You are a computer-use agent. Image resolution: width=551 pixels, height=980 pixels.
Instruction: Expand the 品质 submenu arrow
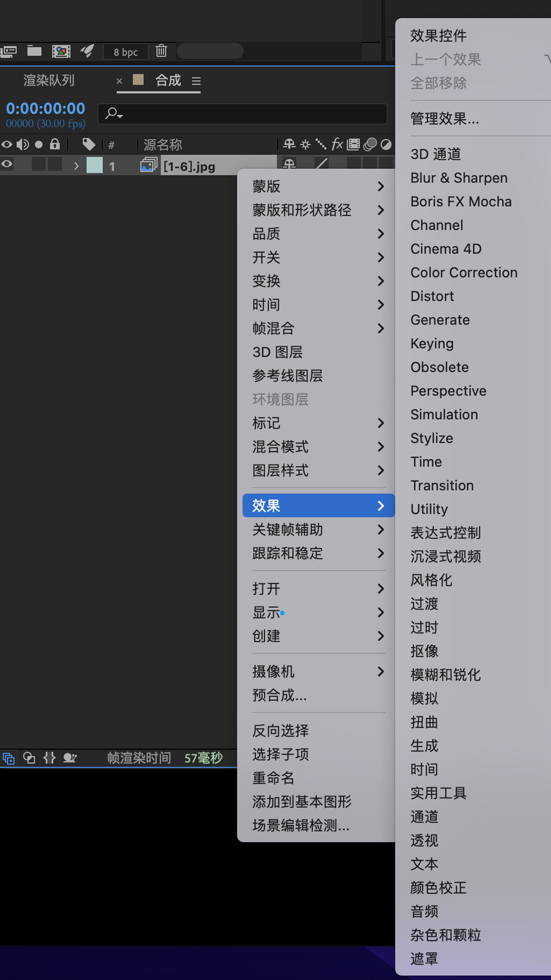[381, 234]
